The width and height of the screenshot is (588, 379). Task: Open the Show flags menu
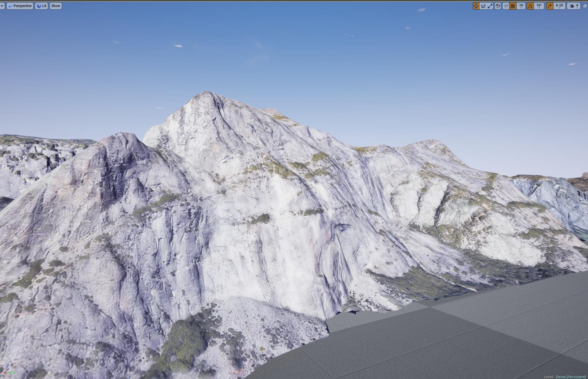55,6
